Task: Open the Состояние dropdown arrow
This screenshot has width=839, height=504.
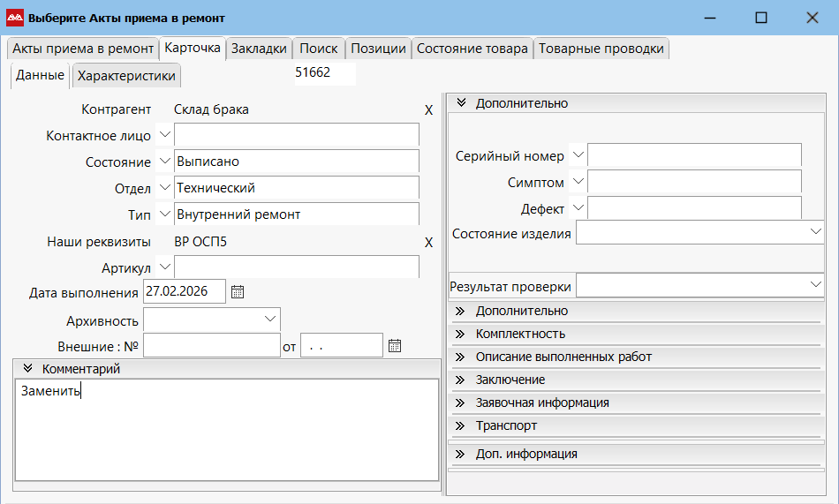Action: [x=164, y=162]
